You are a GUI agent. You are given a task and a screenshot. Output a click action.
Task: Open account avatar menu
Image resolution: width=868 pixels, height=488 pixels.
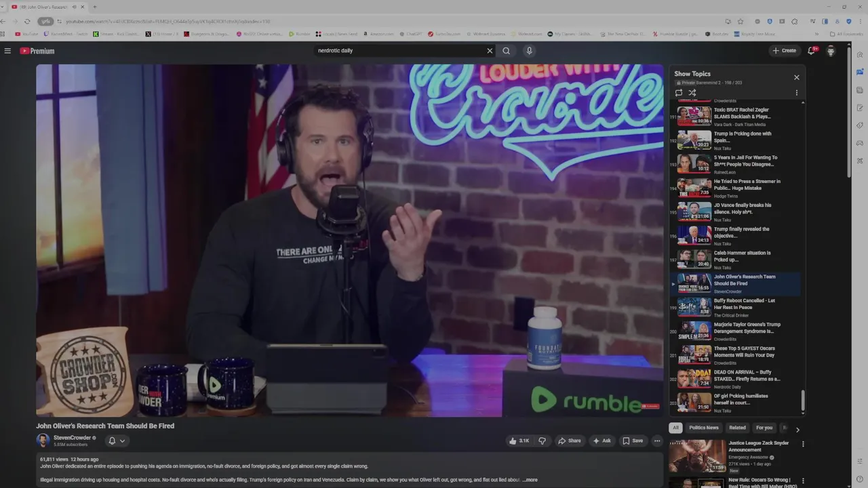point(831,51)
